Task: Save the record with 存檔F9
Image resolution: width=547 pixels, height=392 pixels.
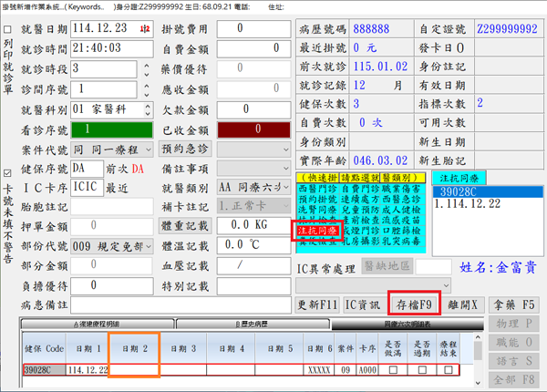Action: point(413,304)
